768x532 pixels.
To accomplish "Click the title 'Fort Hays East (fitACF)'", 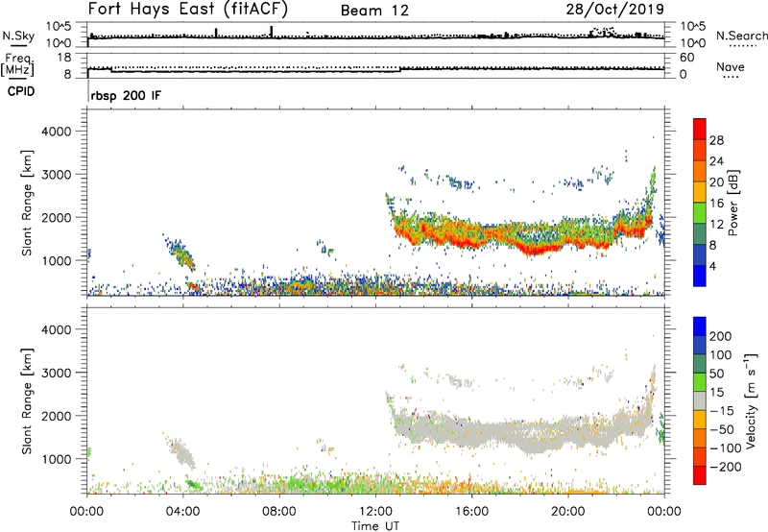I will click(188, 10).
